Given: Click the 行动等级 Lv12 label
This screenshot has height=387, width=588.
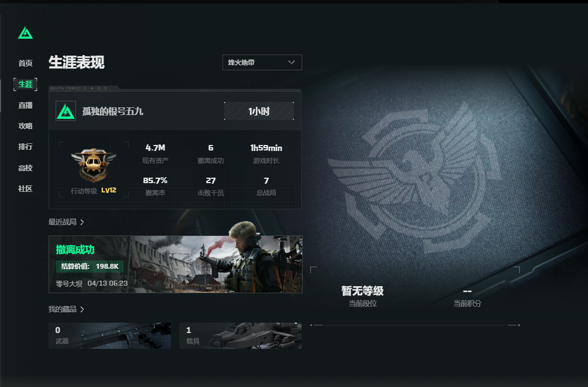Looking at the screenshot, I should click(x=93, y=191).
